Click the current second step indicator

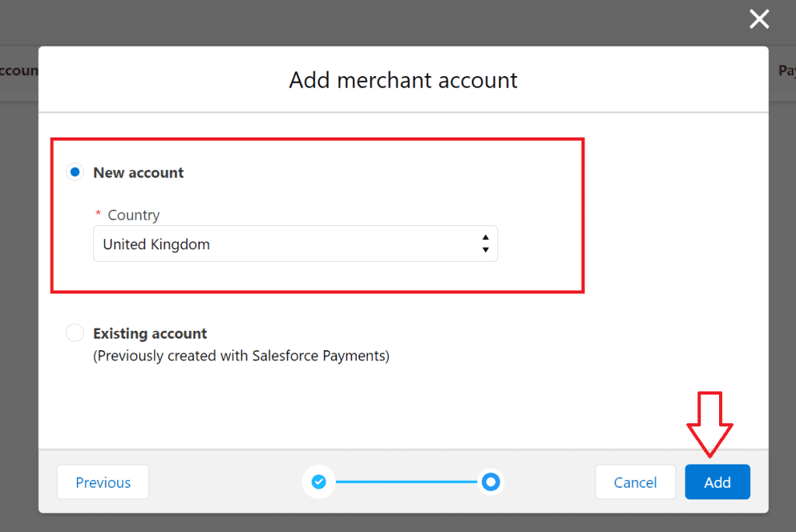(x=490, y=482)
